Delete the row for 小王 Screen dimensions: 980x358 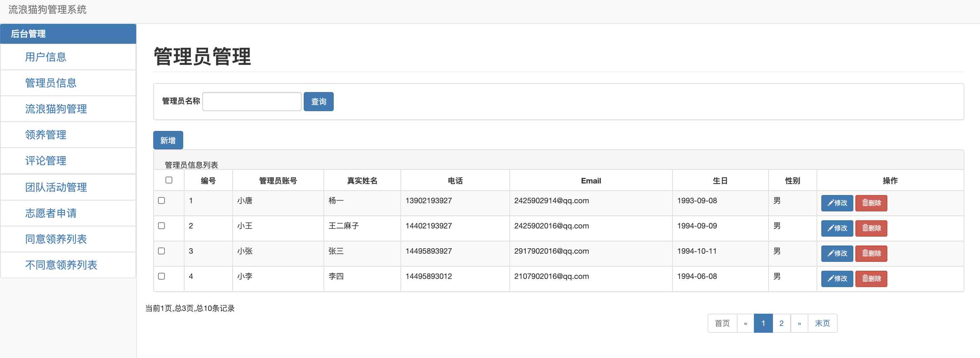click(871, 228)
